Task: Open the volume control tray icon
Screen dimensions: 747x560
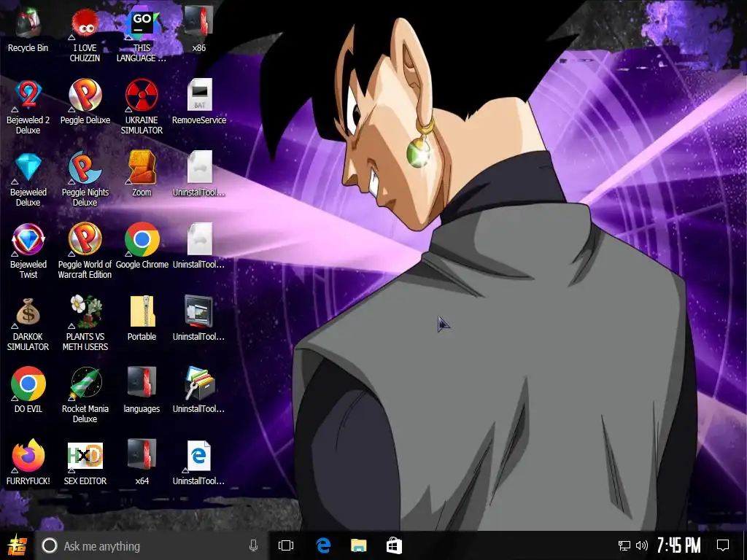Action: click(x=642, y=545)
